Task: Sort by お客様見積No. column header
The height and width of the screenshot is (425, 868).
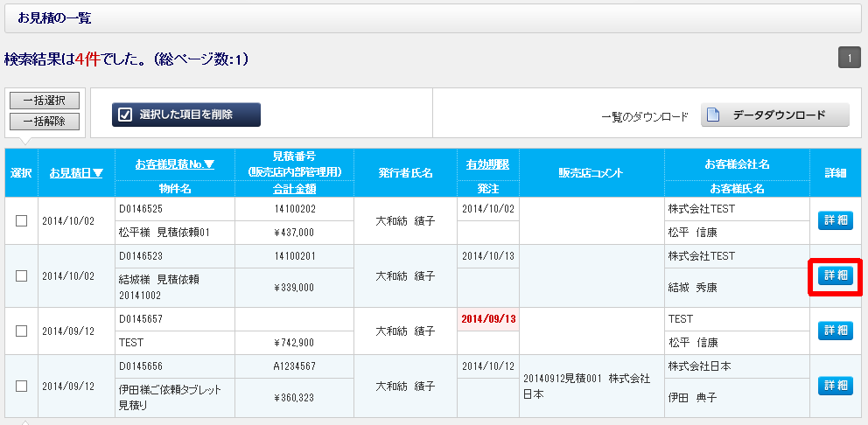Action: point(174,164)
